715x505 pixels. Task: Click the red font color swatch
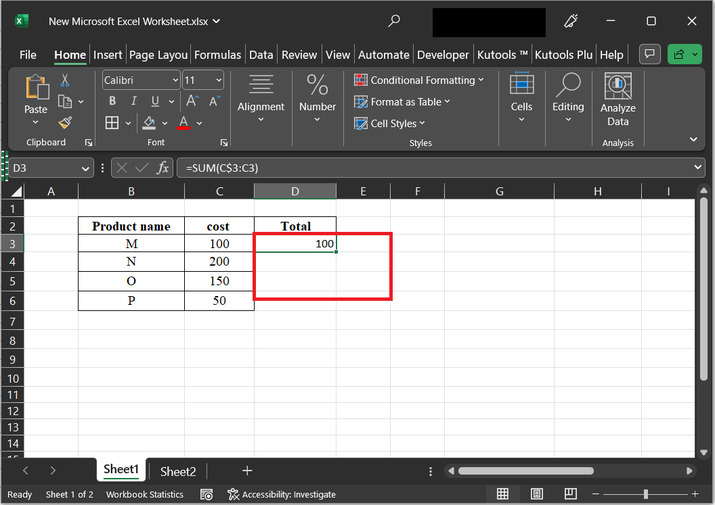183,123
